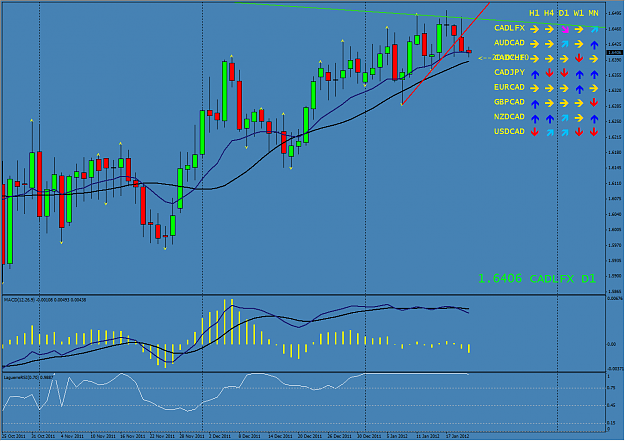625x441 pixels.
Task: Click the USDCAD H1 red down arrow
Action: [x=535, y=132]
